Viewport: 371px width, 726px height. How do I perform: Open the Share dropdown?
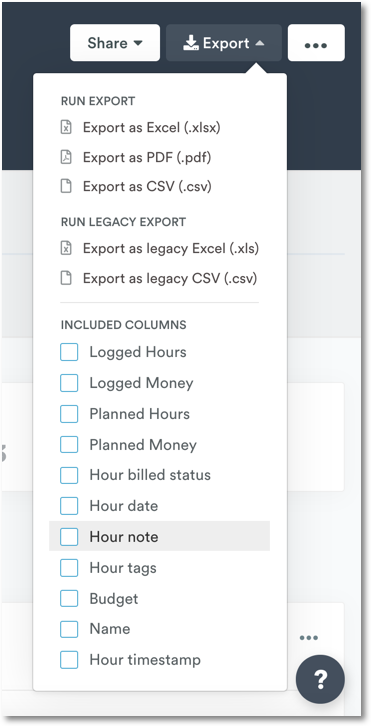[x=115, y=43]
